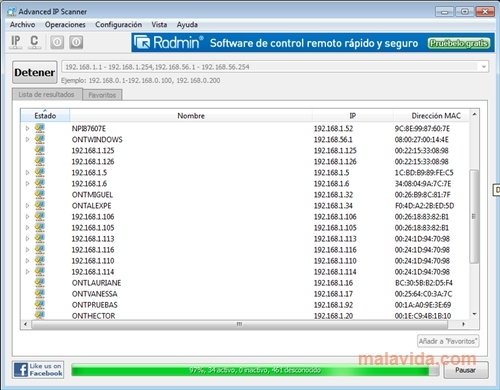This screenshot has height=390, width=500.
Task: Click the status icon for row 192.168.1.126
Action: click(40, 161)
